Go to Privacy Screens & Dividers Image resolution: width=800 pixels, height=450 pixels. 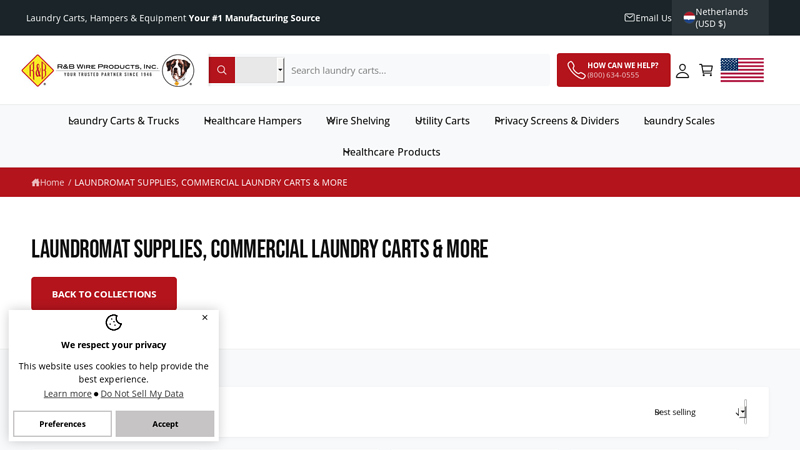point(557,121)
